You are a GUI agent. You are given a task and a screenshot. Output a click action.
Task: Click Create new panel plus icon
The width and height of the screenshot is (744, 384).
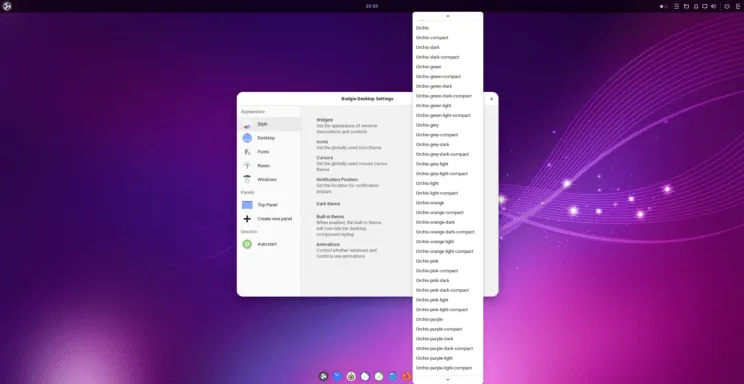click(x=247, y=219)
